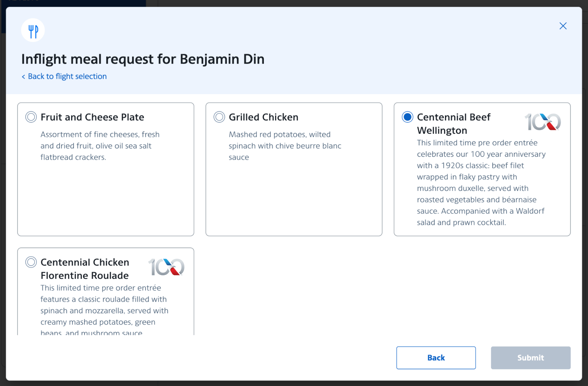Image resolution: width=588 pixels, height=386 pixels.
Task: Select the Fruit and Cheese Plate meal
Action: [31, 117]
